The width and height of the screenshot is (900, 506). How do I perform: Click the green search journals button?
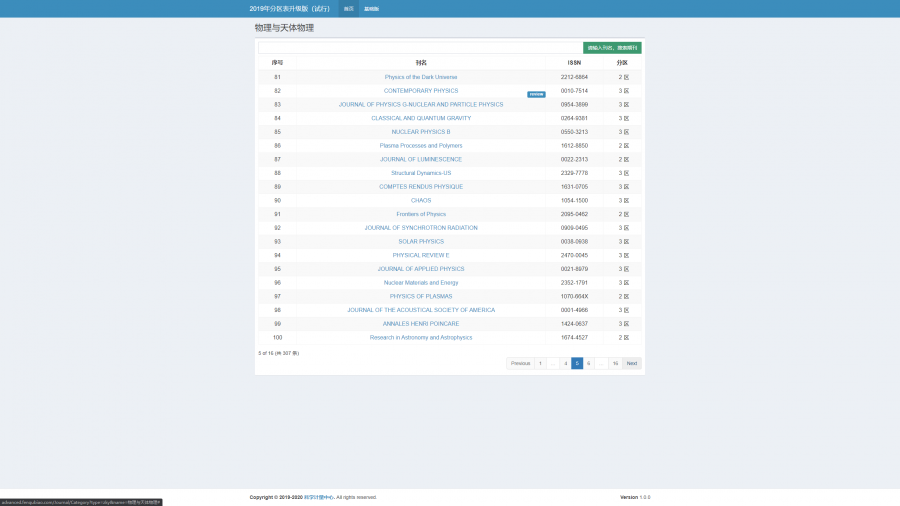pos(612,47)
